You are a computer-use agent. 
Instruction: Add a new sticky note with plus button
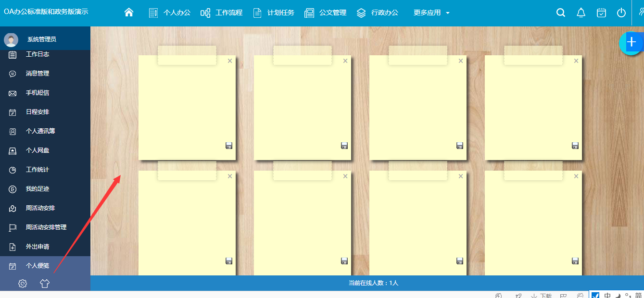coord(631,43)
